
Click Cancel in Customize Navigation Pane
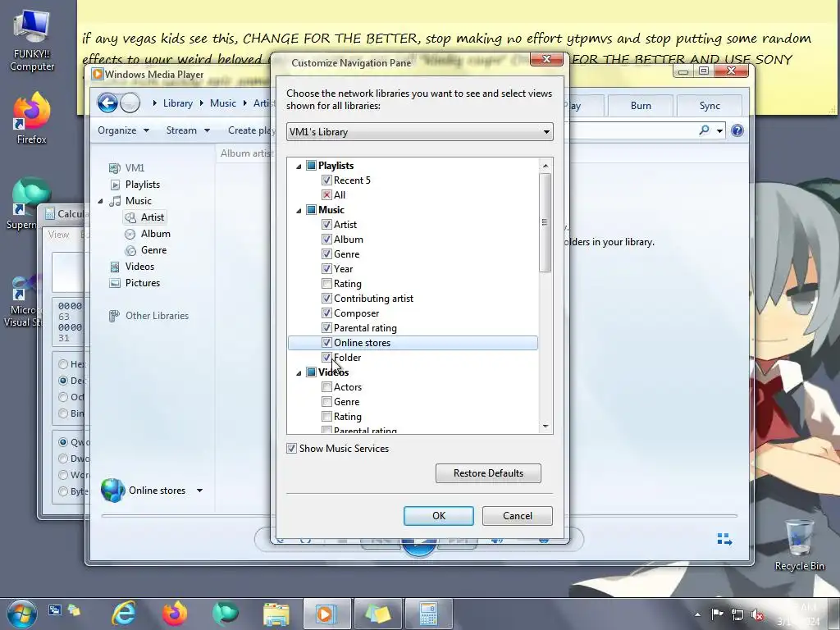517,515
